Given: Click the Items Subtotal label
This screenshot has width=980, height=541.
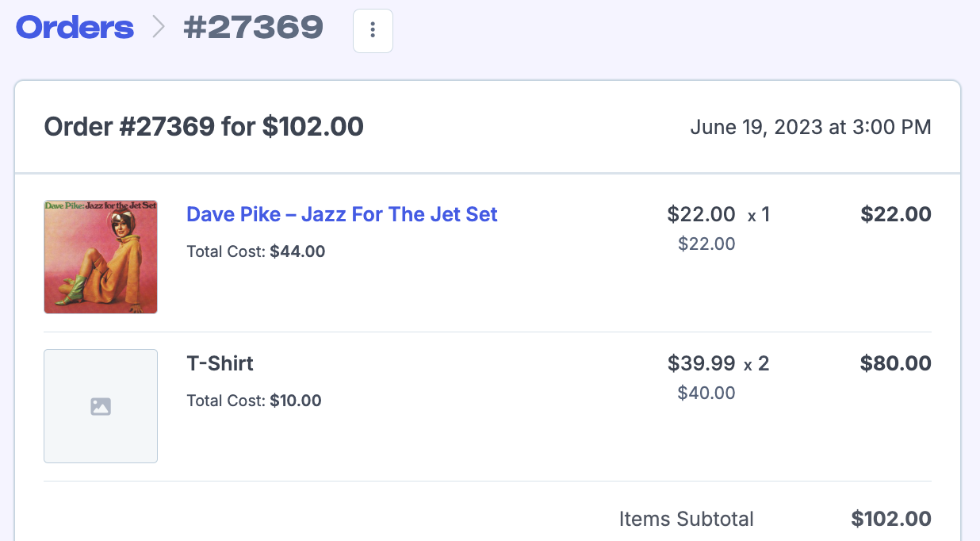Looking at the screenshot, I should 687,519.
